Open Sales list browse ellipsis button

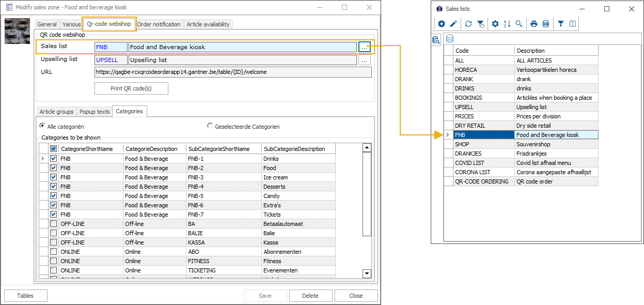point(365,47)
